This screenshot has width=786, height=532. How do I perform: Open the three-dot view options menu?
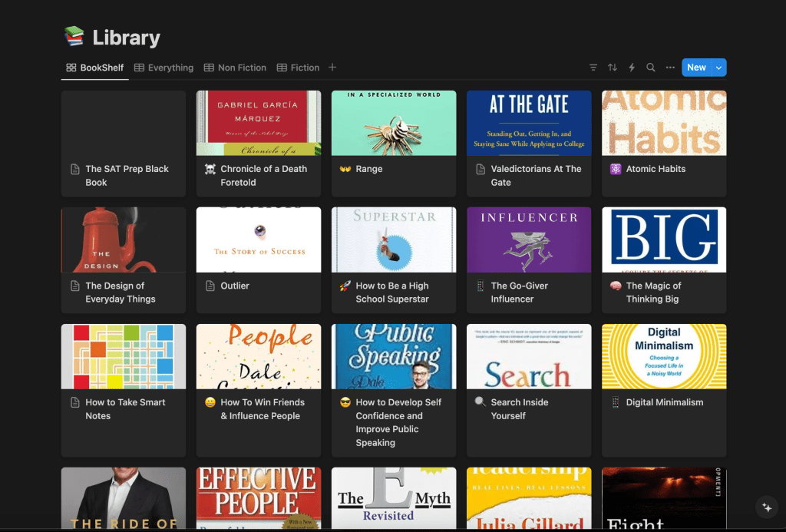[x=670, y=68]
